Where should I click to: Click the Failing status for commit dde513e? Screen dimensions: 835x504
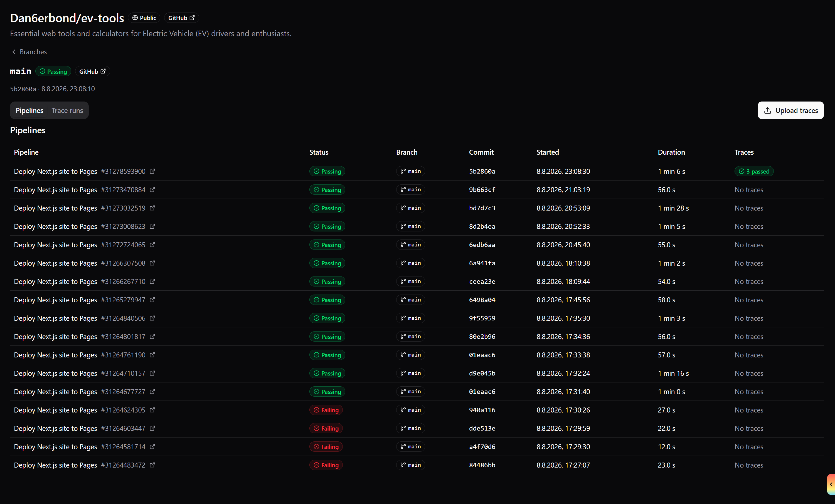point(326,428)
